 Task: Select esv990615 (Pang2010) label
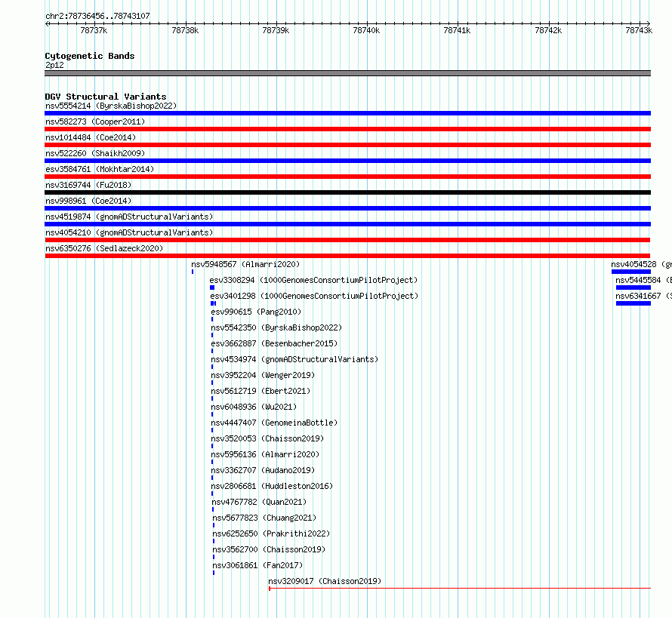point(256,312)
